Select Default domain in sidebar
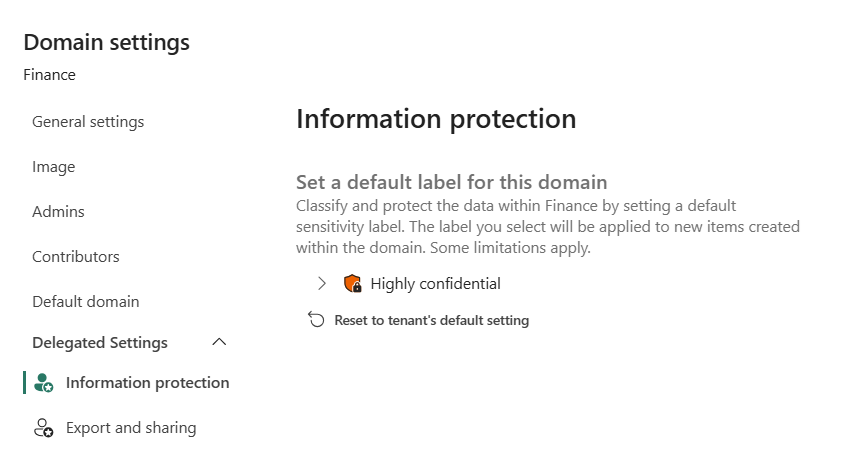Screen dimensions: 843x452 tap(86, 302)
